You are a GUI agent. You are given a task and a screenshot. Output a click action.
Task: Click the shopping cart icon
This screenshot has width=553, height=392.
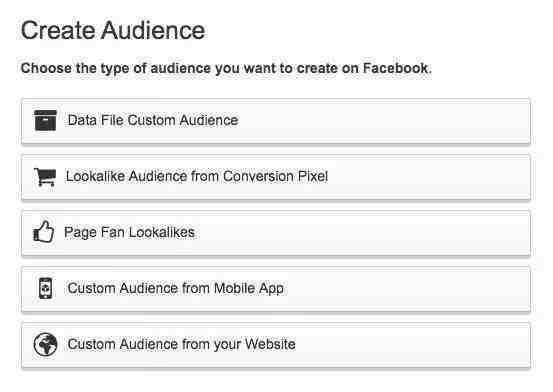[x=45, y=177]
